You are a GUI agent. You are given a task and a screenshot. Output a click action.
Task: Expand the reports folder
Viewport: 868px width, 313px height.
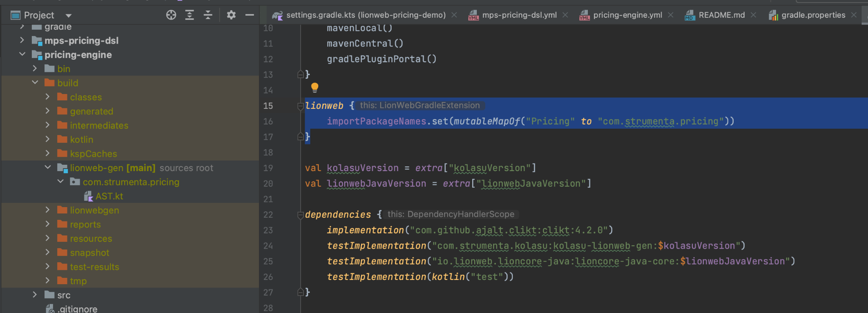point(47,224)
